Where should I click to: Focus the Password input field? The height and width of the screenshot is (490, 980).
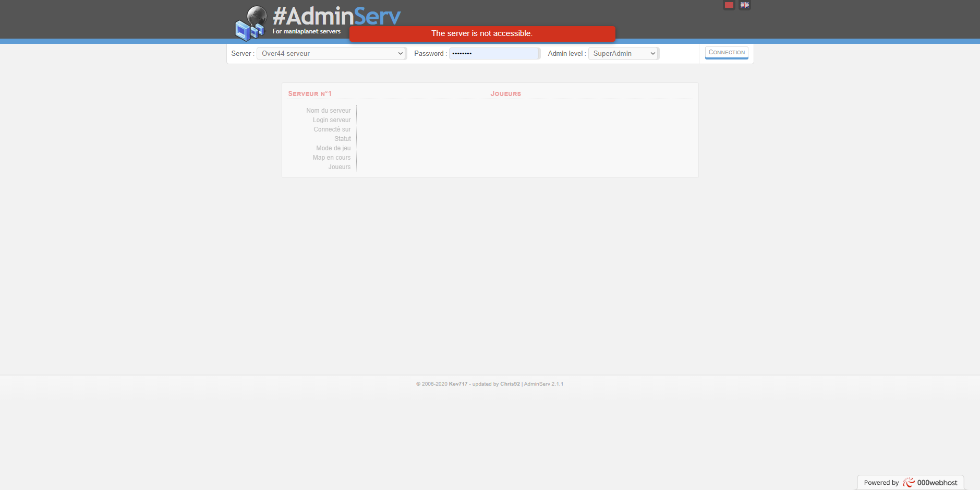pos(494,53)
